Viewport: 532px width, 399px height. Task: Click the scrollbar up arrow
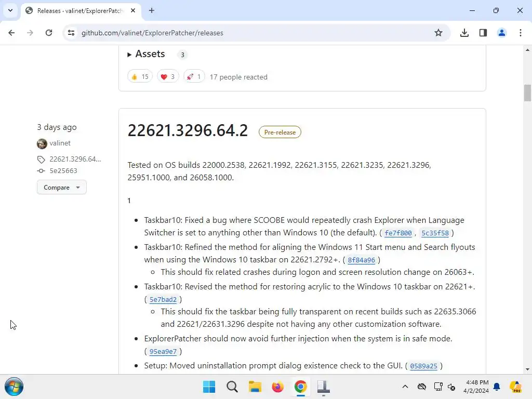click(527, 50)
